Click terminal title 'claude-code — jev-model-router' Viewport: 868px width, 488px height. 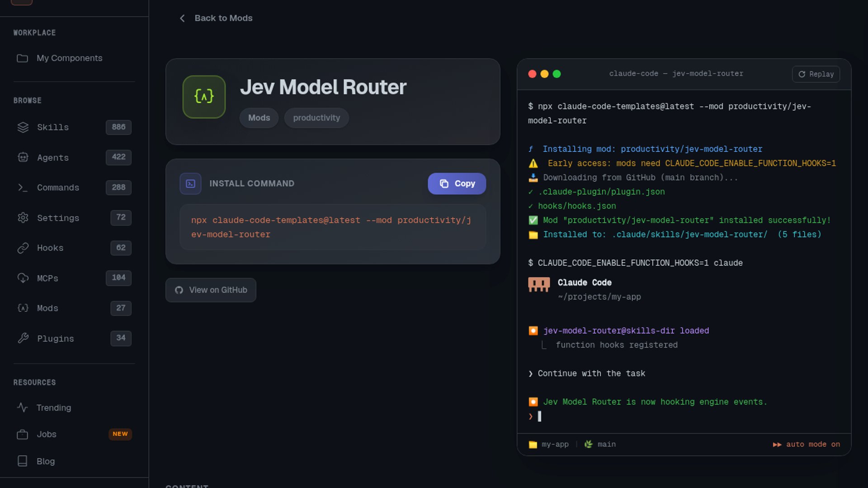pos(676,74)
